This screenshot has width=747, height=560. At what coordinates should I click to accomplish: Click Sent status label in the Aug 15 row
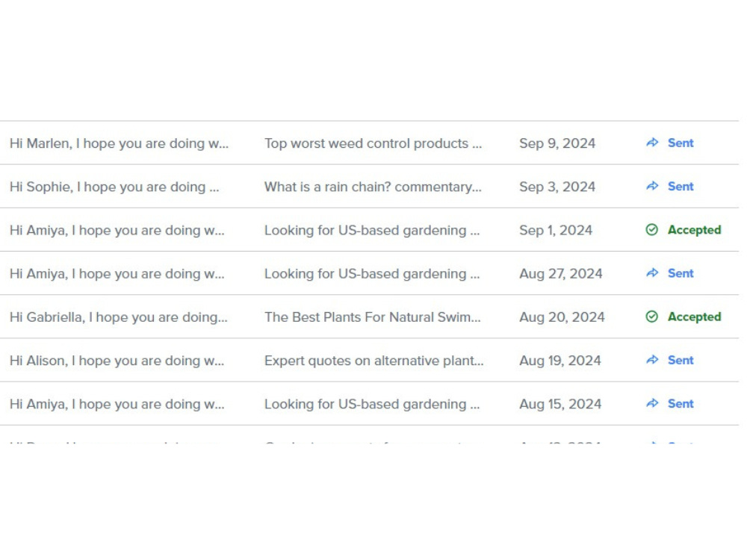point(681,404)
